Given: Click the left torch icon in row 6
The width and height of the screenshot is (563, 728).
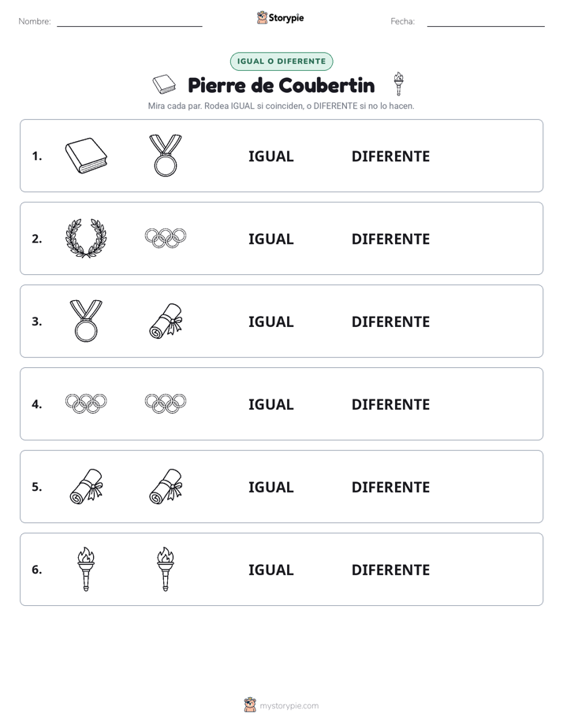Looking at the screenshot, I should point(86,569).
